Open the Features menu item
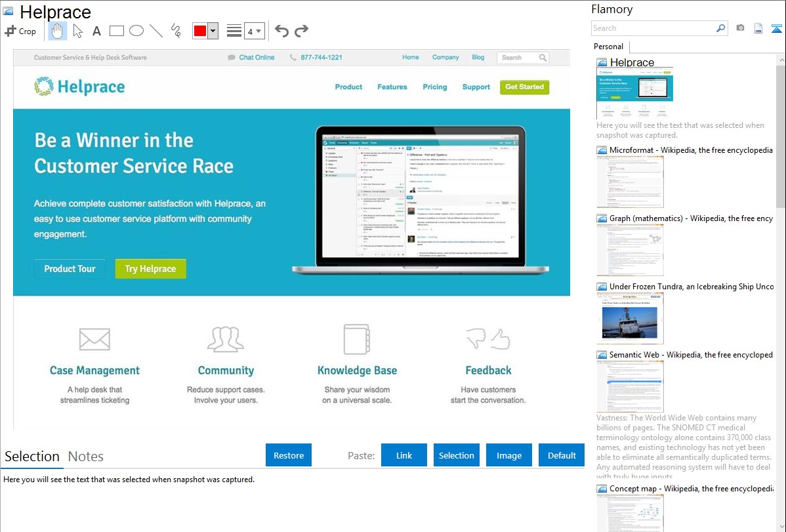Viewport: 786px width, 532px height. tap(392, 87)
